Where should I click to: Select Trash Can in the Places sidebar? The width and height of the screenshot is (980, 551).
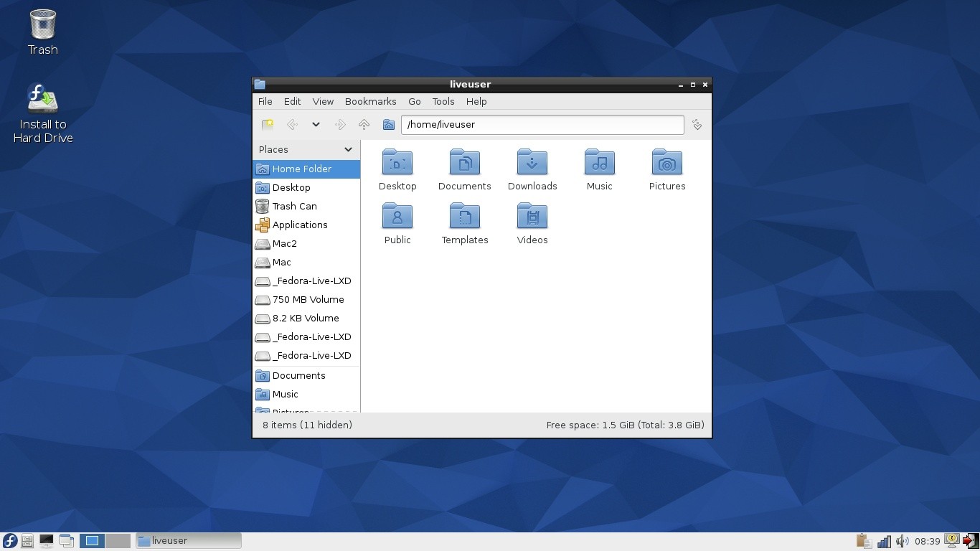point(294,206)
